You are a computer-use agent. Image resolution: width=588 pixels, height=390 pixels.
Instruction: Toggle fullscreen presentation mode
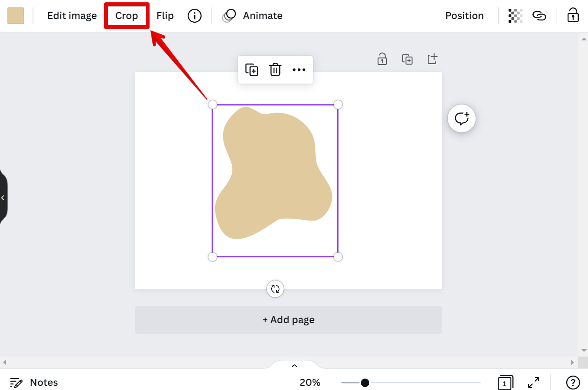click(x=534, y=383)
